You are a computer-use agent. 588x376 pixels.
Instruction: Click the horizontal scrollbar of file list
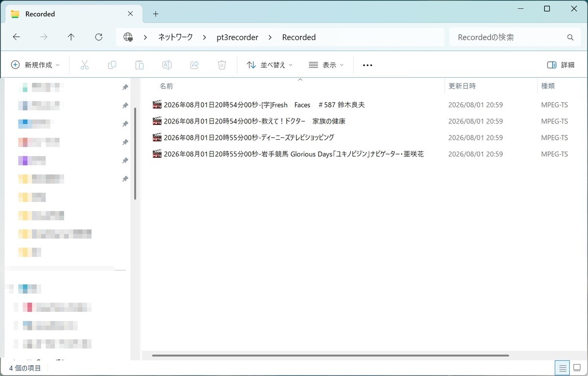331,355
